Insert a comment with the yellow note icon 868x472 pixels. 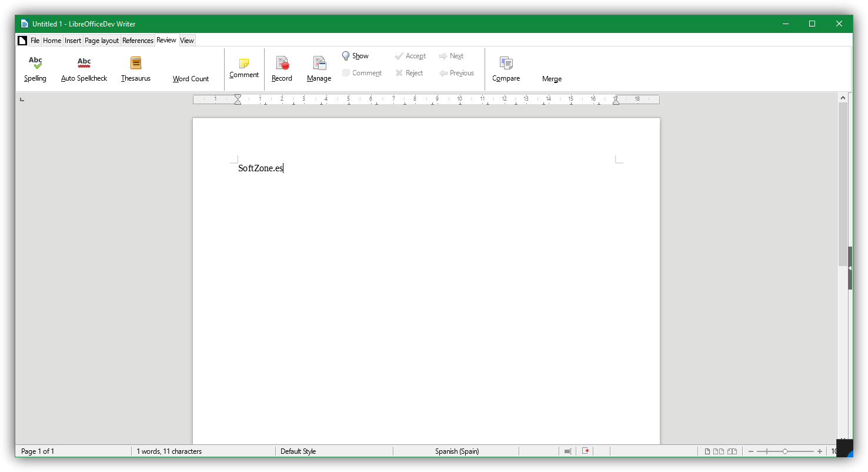pyautogui.click(x=244, y=68)
